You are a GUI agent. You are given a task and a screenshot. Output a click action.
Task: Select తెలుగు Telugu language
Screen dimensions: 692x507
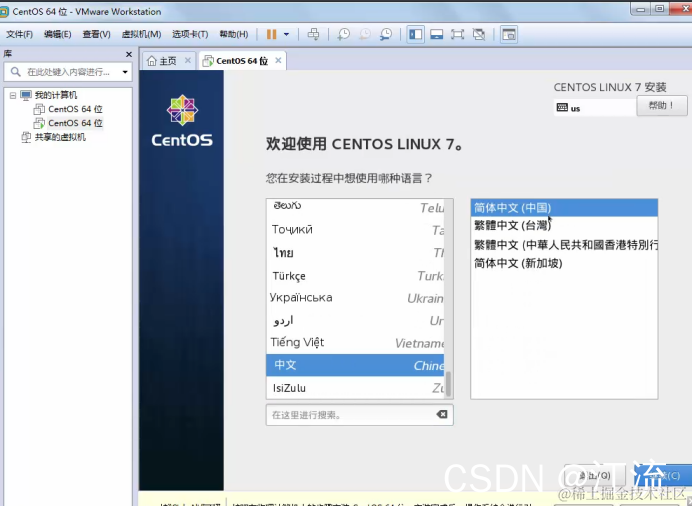355,207
